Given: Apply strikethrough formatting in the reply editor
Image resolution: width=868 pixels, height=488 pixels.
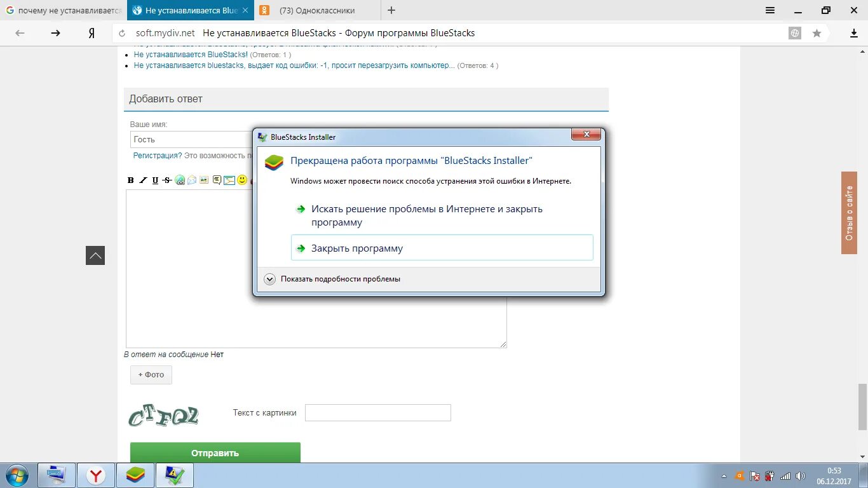Looking at the screenshot, I should (167, 180).
